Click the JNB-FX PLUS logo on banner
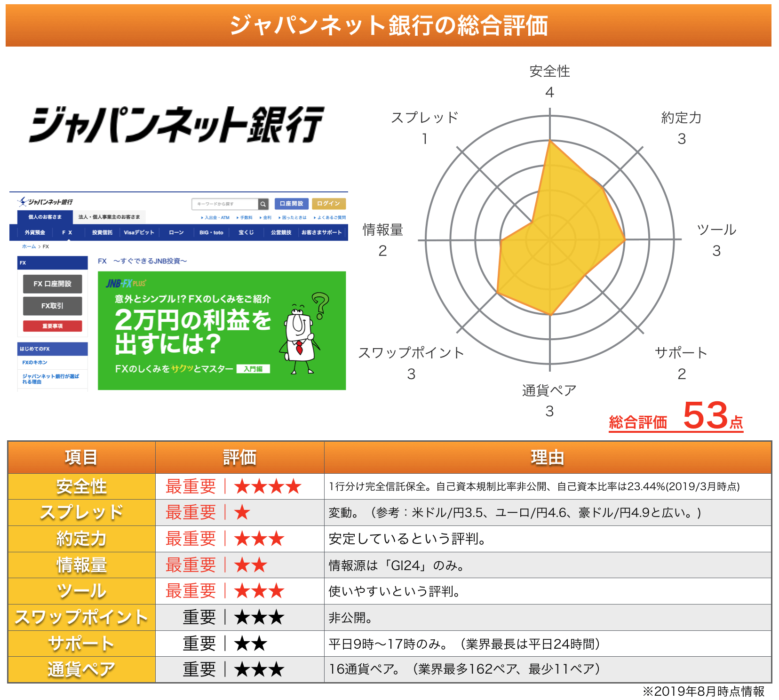This screenshot has width=779, height=700. click(126, 283)
